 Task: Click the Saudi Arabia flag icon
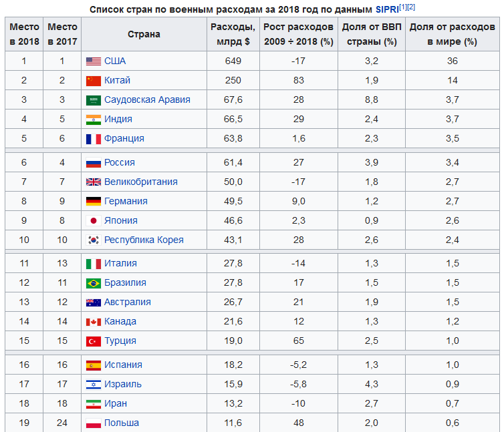(94, 100)
